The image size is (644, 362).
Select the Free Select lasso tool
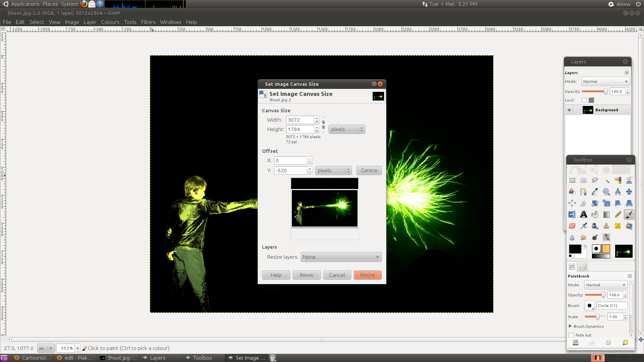(595, 180)
